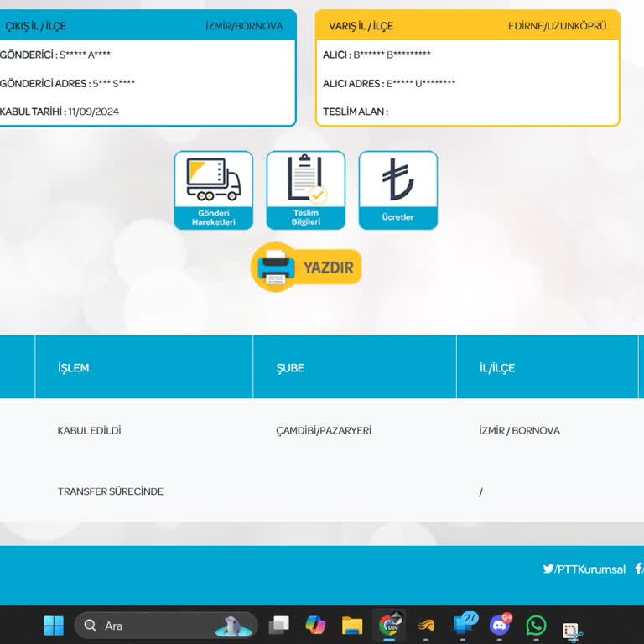
Task: Select the TRANSFER SÜRECİNDE row
Action: point(111,491)
